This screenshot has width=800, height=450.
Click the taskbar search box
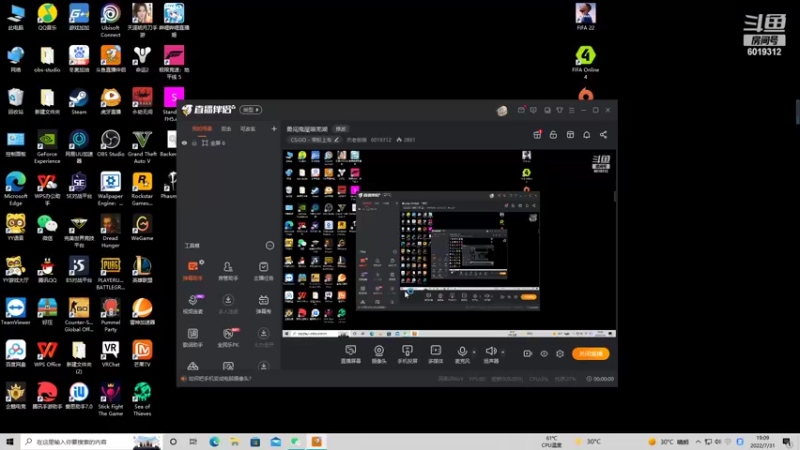[x=92, y=441]
